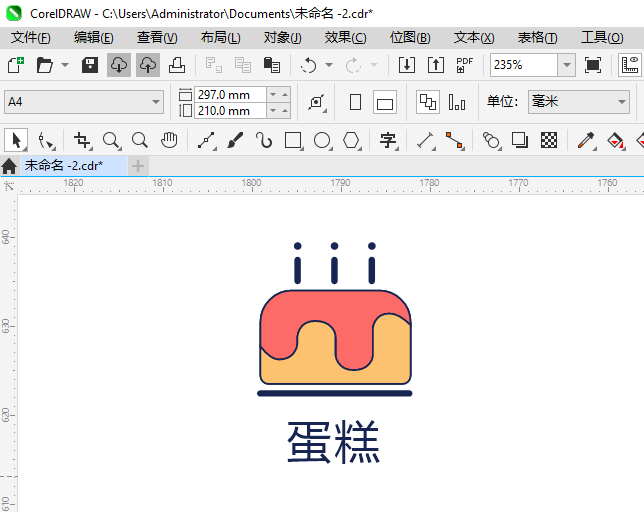This screenshot has width=644, height=512.
Task: Click the cloud download icon
Action: [119, 65]
